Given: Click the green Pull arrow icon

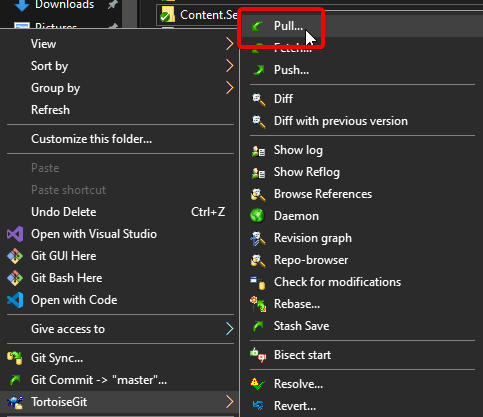Looking at the screenshot, I should [257, 26].
